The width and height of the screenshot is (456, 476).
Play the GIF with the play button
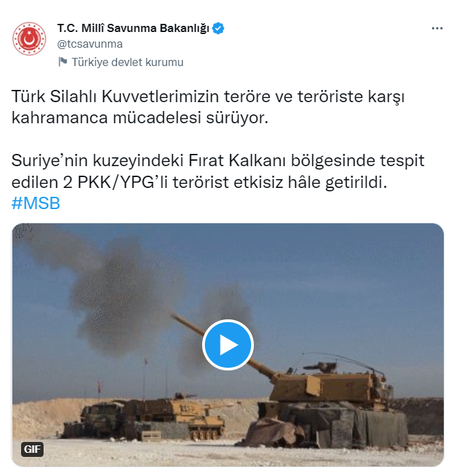(x=228, y=345)
